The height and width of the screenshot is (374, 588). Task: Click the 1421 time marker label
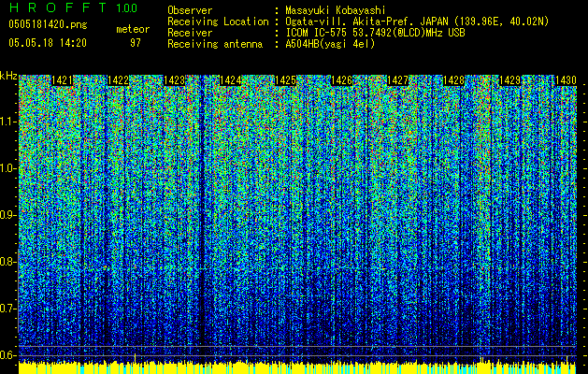coord(62,80)
